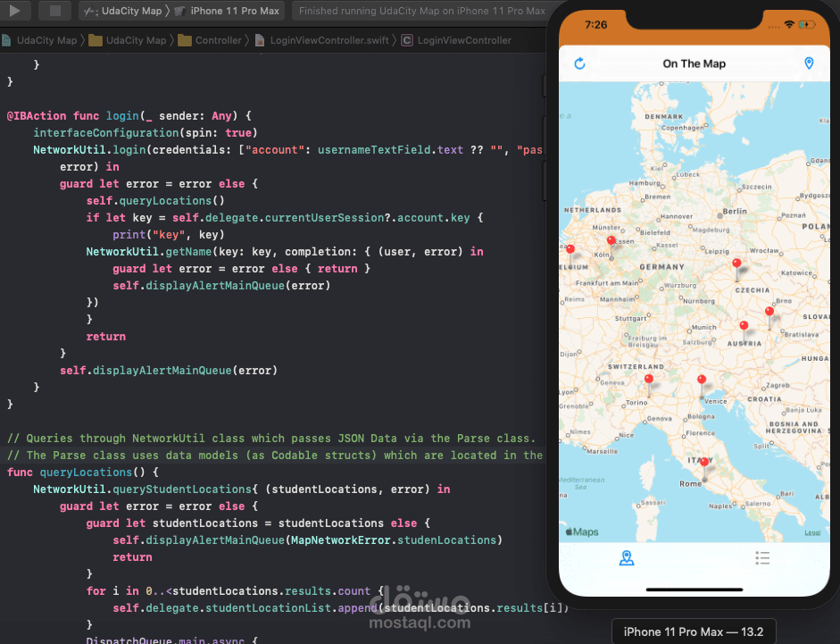Click the 'iPhone 11 Pro Max — 13.2' simulator label
Screen dimensions: 840x644
click(x=694, y=631)
